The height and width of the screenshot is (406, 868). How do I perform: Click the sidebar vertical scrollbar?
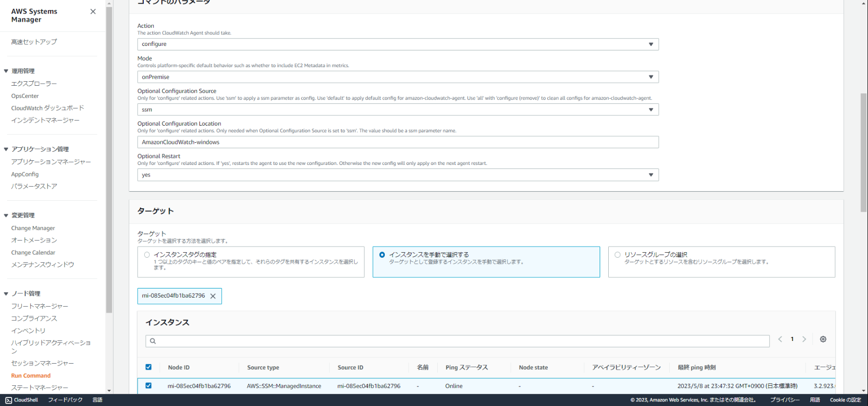[x=109, y=160]
